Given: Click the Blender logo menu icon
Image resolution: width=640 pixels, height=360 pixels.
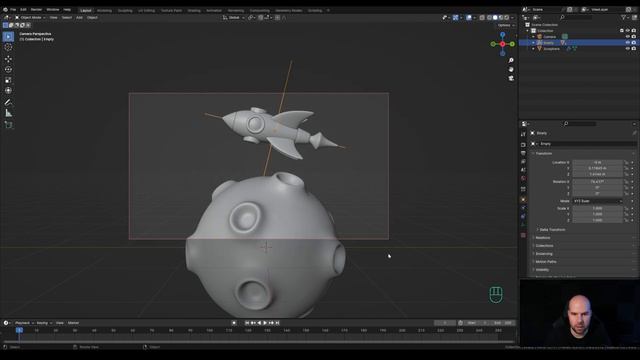Looking at the screenshot, I should [5, 9].
